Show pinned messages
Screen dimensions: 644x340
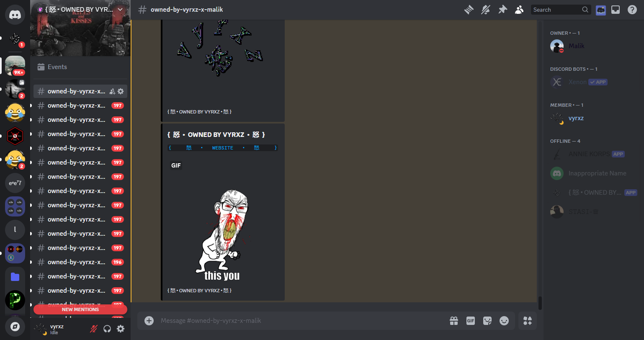502,10
